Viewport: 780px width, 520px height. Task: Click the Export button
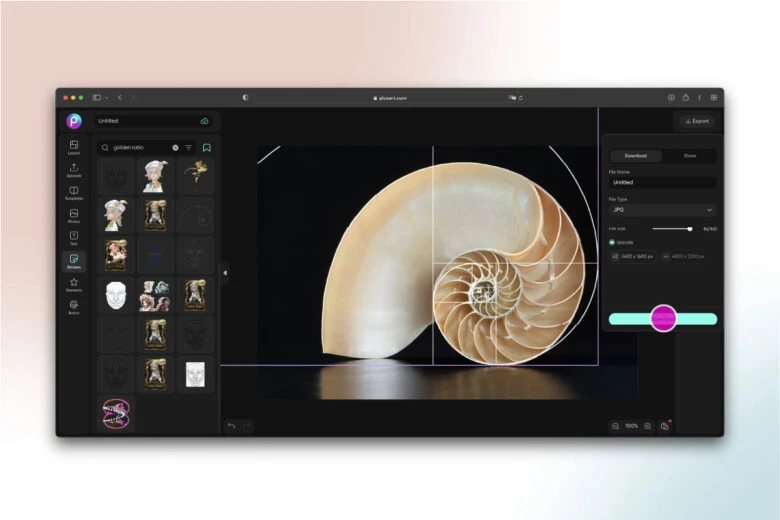pyautogui.click(x=697, y=121)
